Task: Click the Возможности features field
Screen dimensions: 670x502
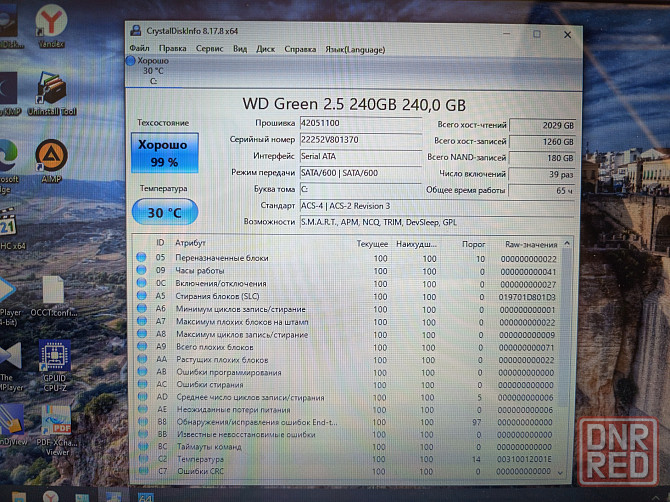Action: click(437, 222)
